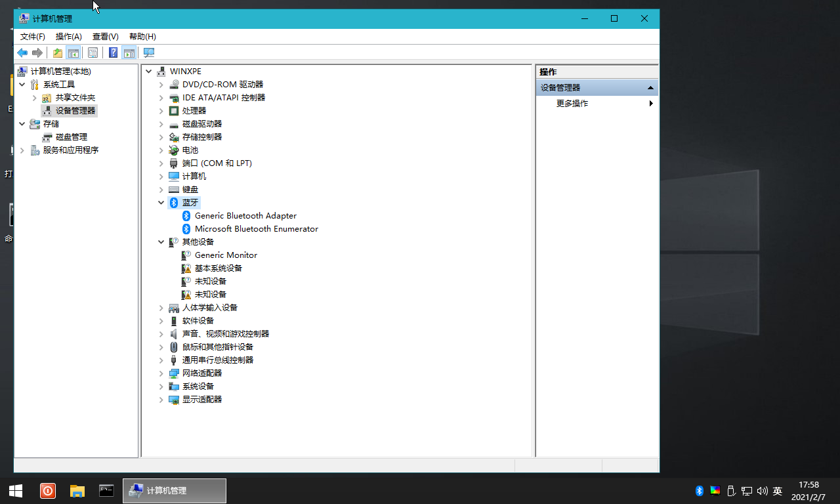Select 设备管理器 in the left tree
The width and height of the screenshot is (840, 504).
coord(75,111)
